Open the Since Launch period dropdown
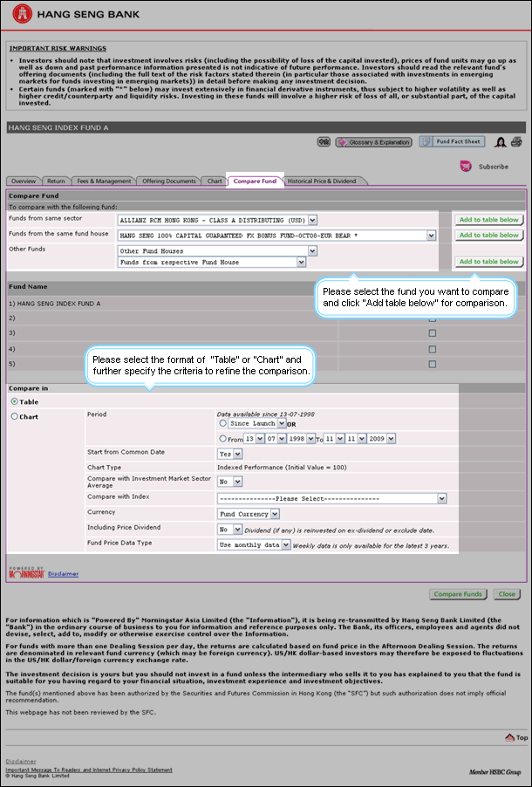 257,423
